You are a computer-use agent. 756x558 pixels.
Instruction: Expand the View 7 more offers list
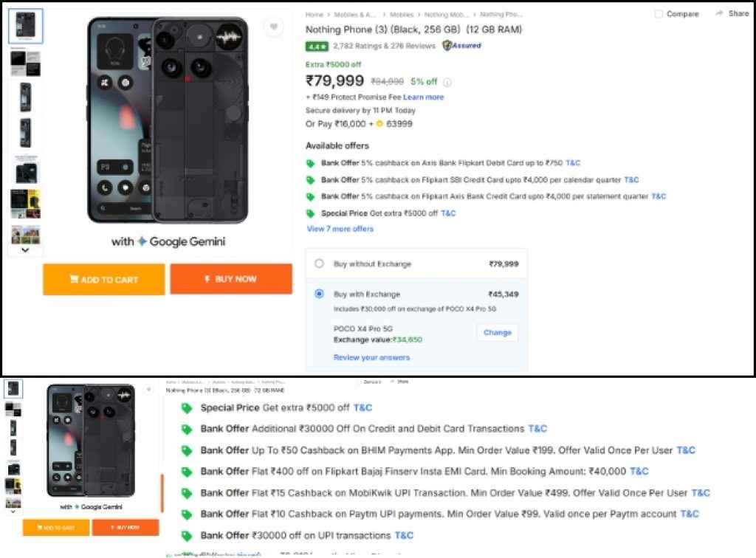340,229
